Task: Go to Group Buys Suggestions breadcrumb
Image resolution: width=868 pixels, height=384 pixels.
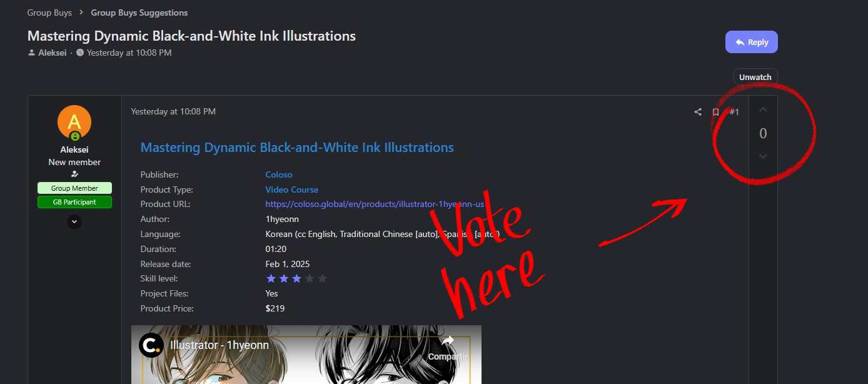Action: (139, 13)
